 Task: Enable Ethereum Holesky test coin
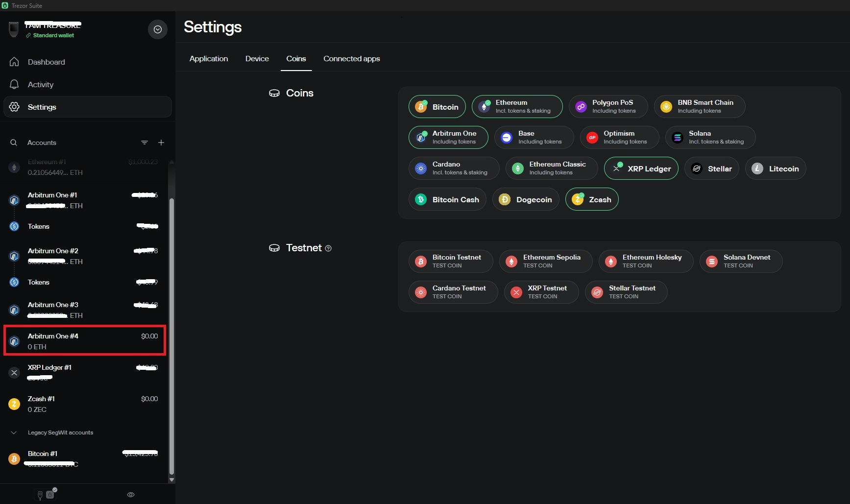tap(646, 261)
